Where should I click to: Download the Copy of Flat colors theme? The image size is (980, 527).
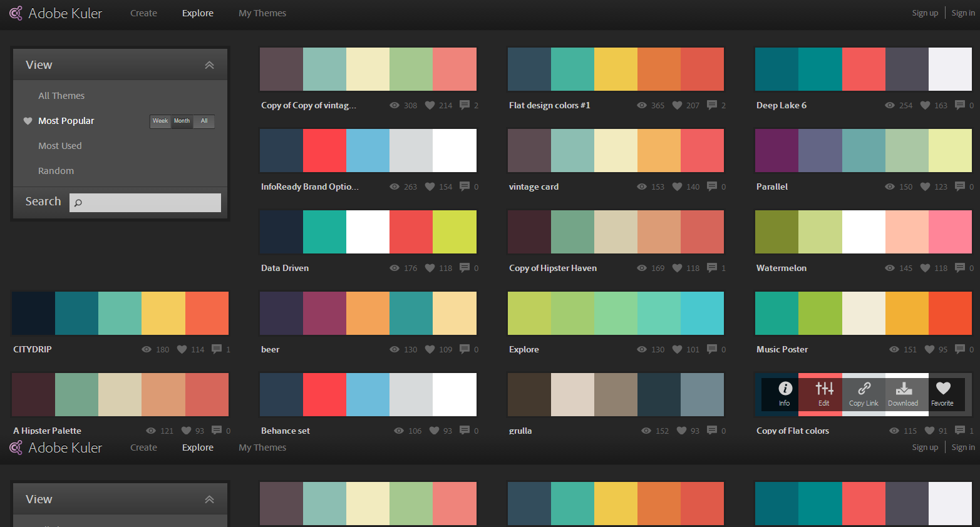903,394
